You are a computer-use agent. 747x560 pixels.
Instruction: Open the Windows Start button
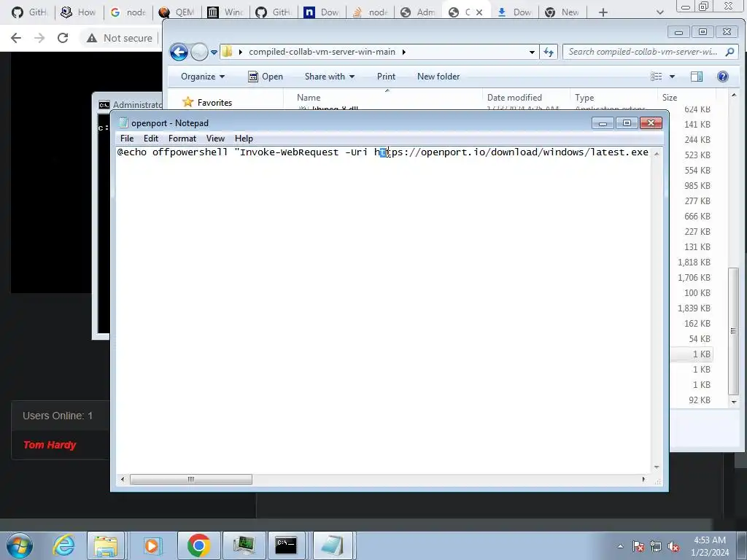(19, 545)
